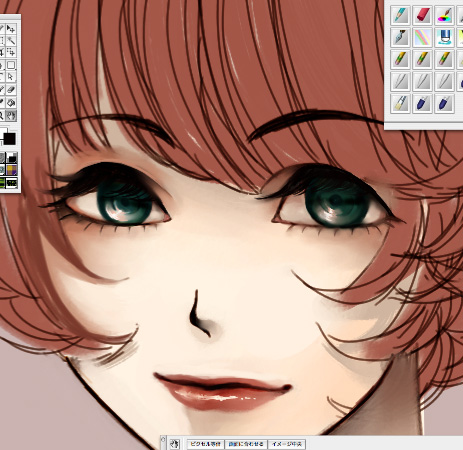463x450 pixels.
Task: Click the yellow-purple pattern icon in toolbox
Action: (12, 170)
